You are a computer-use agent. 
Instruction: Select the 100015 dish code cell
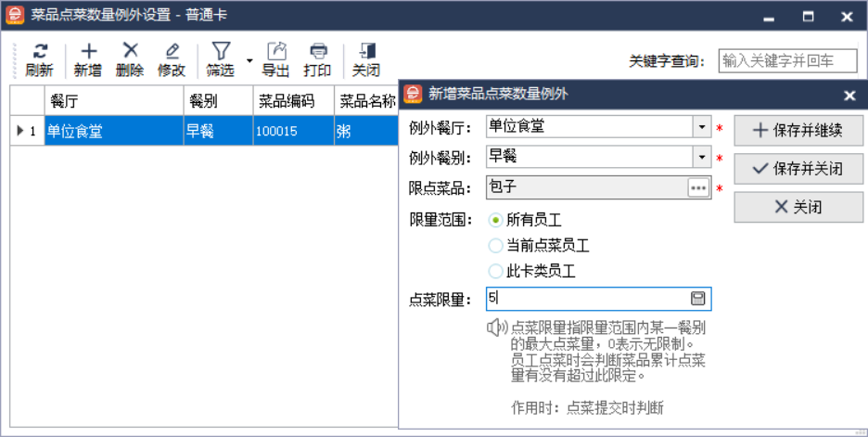[294, 131]
